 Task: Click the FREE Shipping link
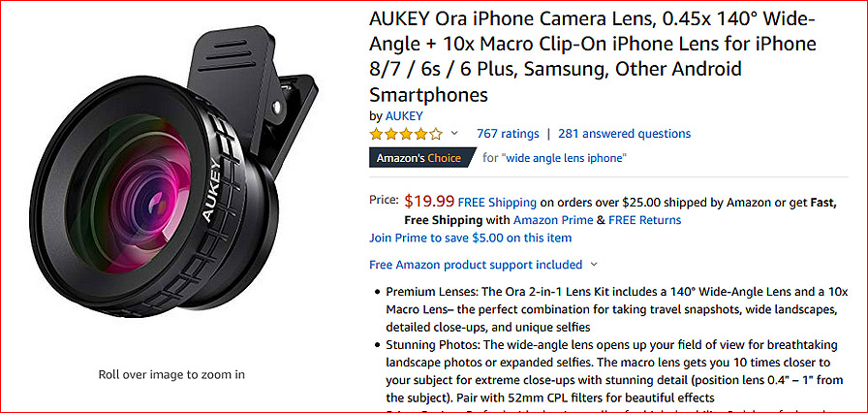pos(497,202)
